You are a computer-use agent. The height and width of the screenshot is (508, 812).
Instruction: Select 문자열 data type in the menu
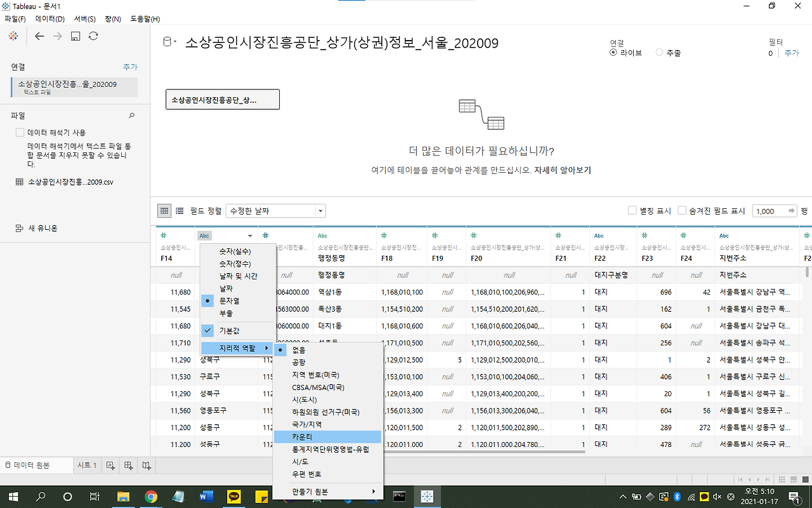(x=238, y=300)
